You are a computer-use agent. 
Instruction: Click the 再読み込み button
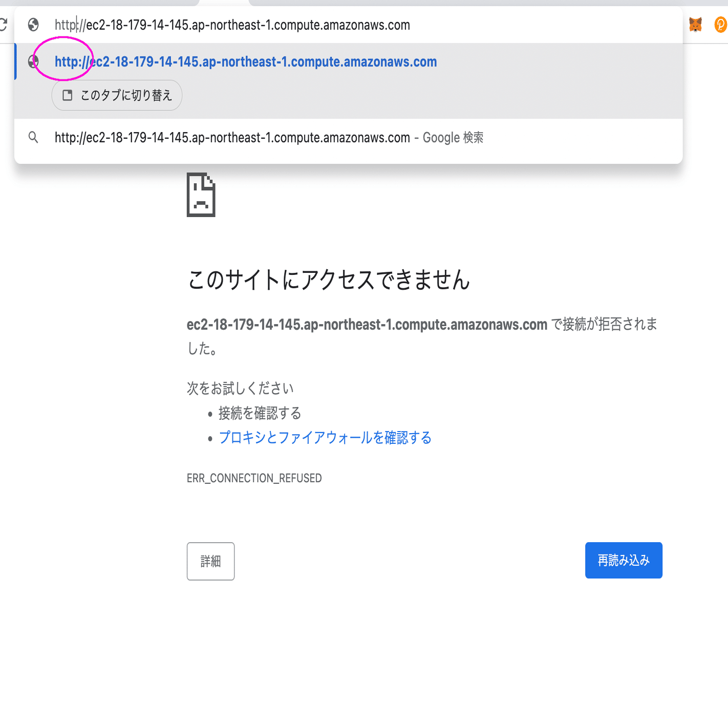coord(624,560)
